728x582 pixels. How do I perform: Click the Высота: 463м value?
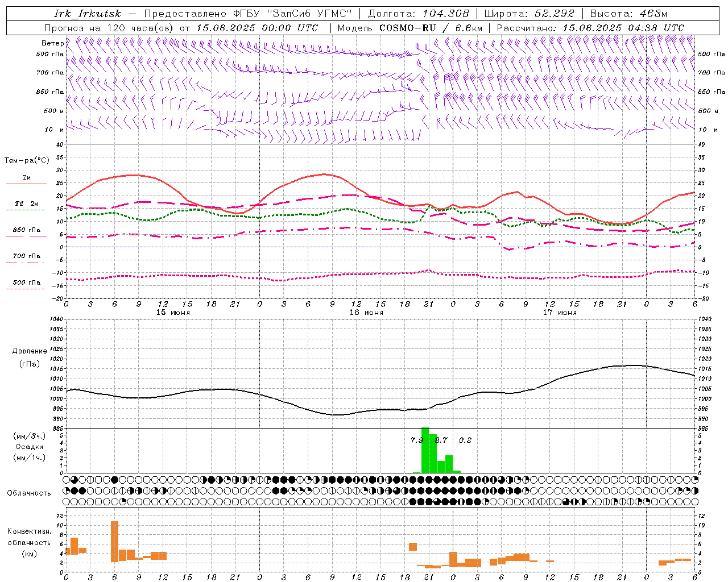628,14
